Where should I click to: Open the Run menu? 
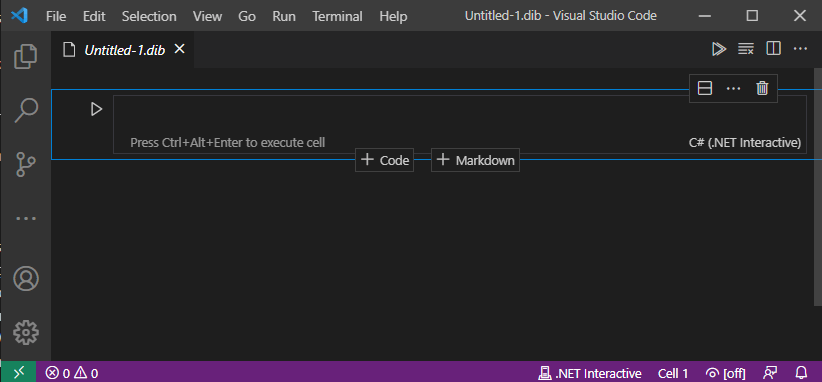284,16
